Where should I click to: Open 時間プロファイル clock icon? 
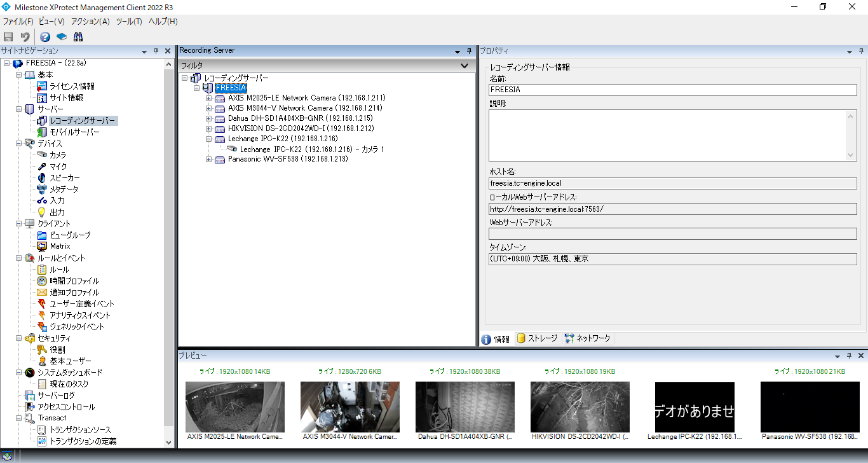[42, 281]
